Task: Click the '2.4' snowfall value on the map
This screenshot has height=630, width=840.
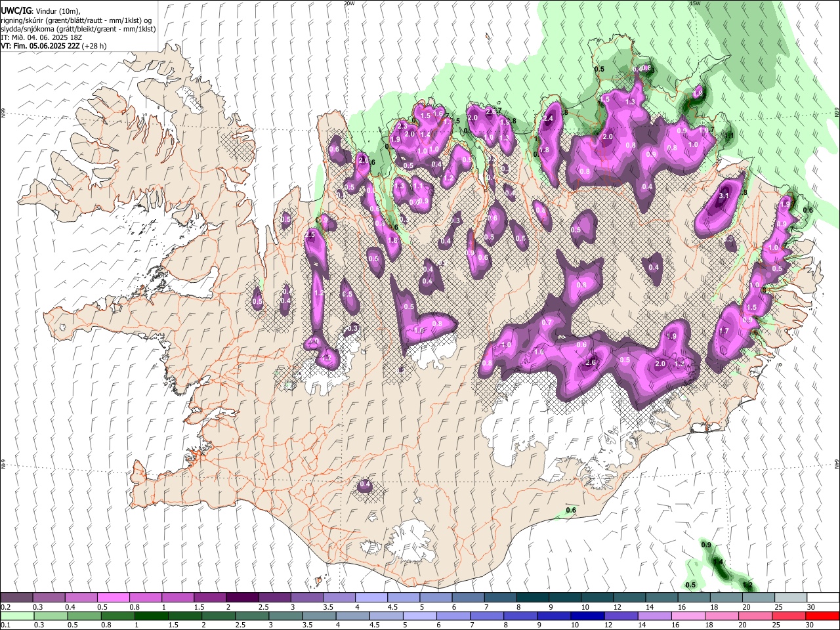Action: tap(549, 118)
